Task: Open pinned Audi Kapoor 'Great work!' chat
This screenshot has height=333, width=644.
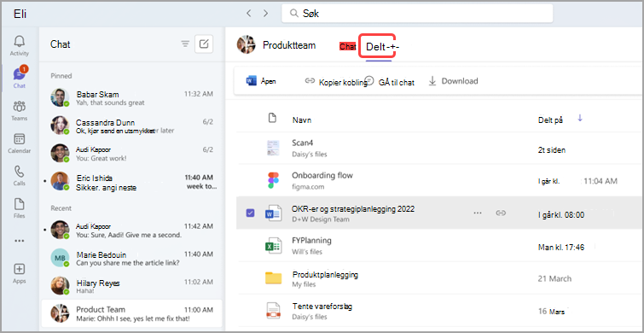Action: [132, 154]
